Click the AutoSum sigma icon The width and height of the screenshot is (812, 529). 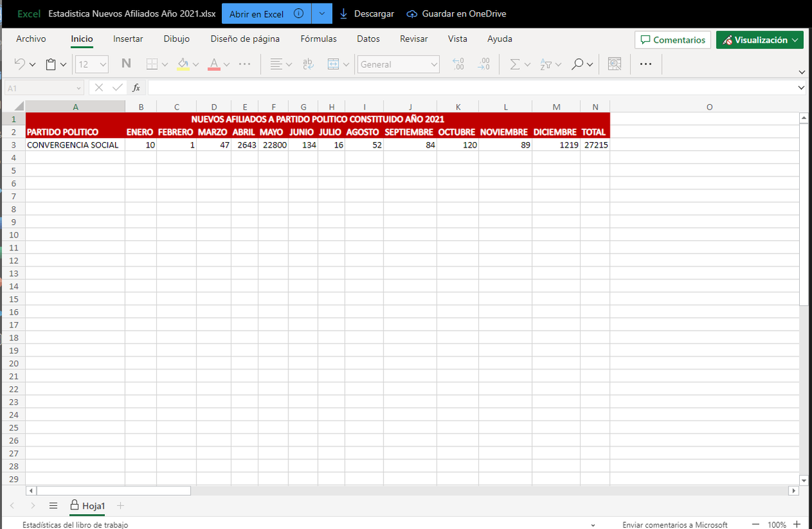point(515,64)
